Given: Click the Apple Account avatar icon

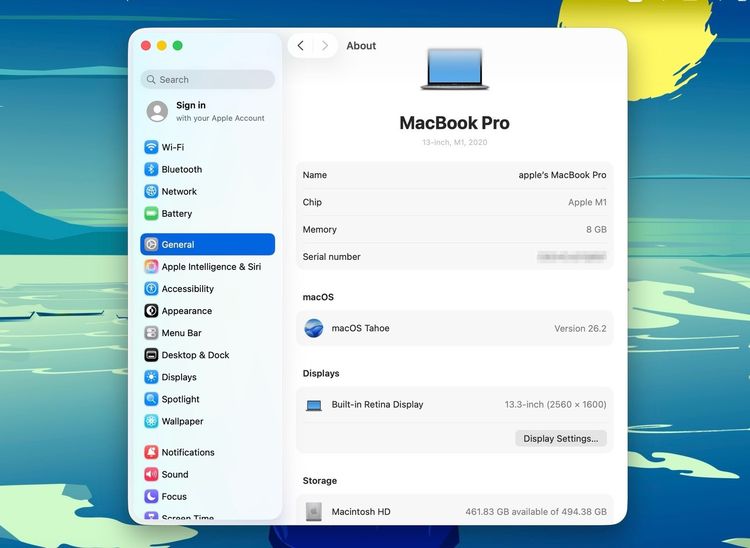Looking at the screenshot, I should coord(157,111).
